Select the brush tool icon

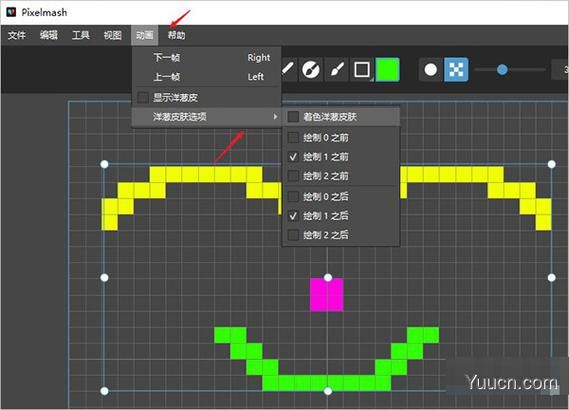pyautogui.click(x=337, y=69)
